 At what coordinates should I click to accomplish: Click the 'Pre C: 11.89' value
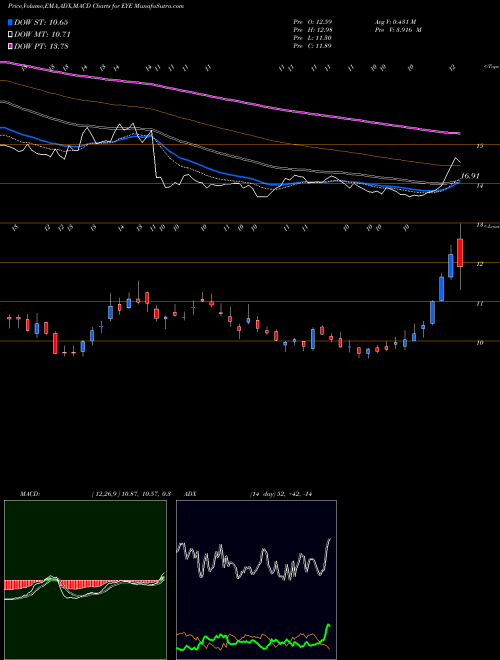[313, 46]
